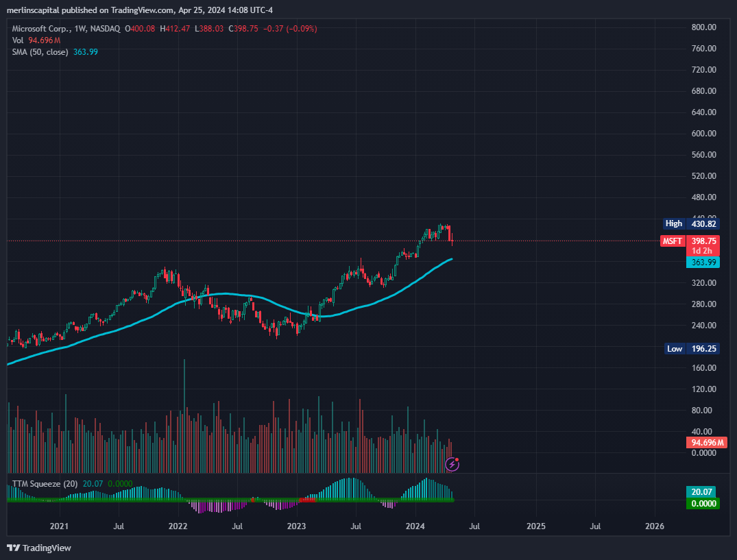Click the 680.00 price scale label
Viewport: 737px width, 560px height.
[x=703, y=91]
